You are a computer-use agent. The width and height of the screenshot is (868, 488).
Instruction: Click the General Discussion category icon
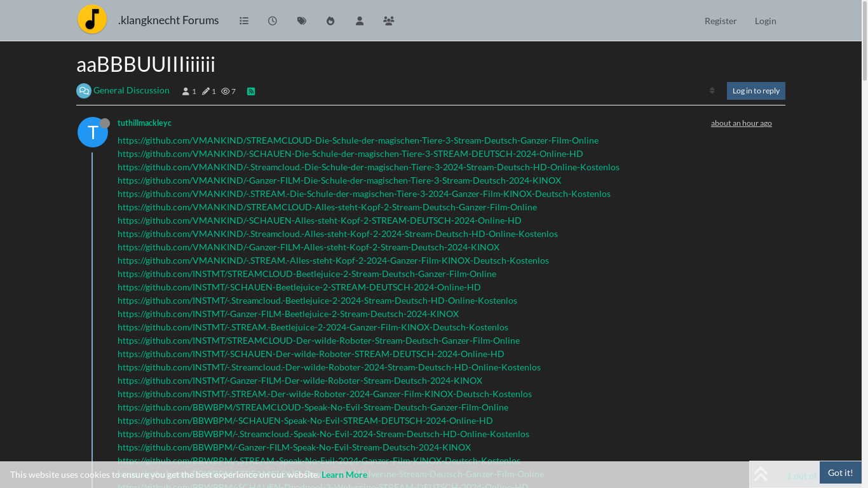point(84,91)
